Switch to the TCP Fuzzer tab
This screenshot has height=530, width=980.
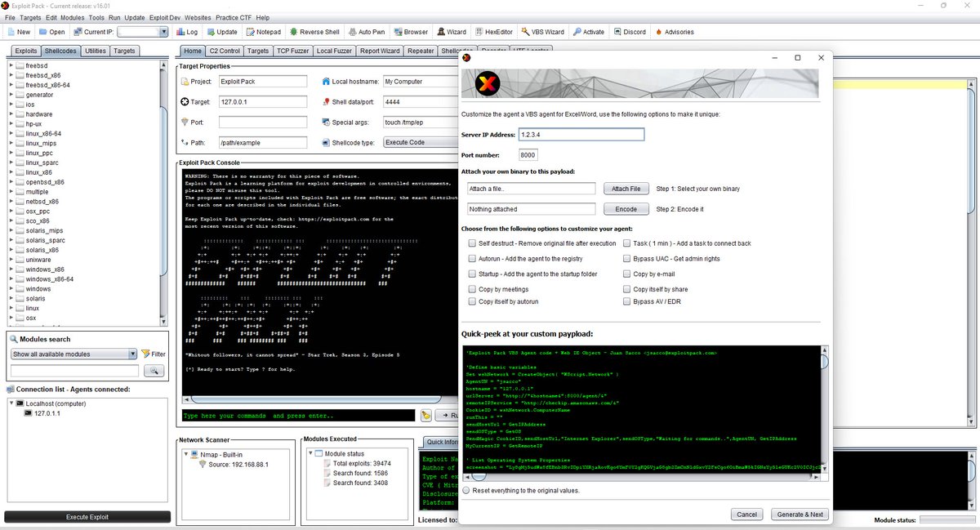tap(292, 51)
